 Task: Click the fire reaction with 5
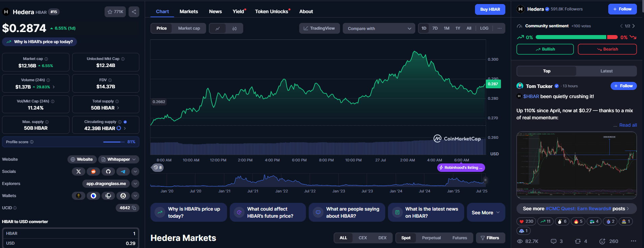coord(578,221)
